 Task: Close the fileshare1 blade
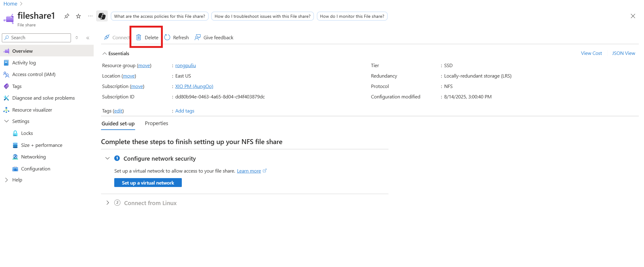point(633,16)
